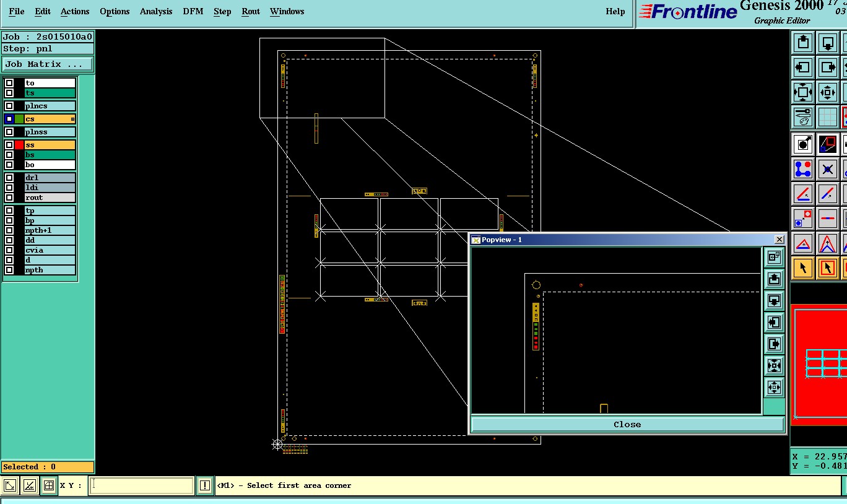Screen dimensions: 847x504
Task: Select the red triangle over blue line tool
Action: coord(803,243)
